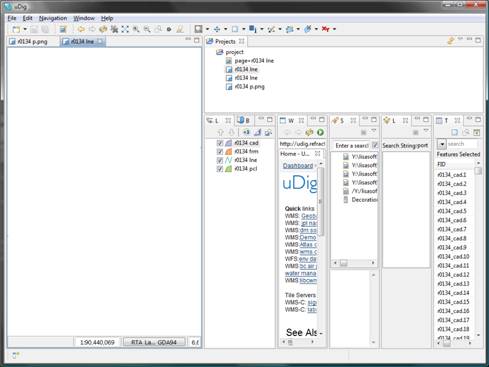Click the table view first toolbar icon

coord(454,132)
